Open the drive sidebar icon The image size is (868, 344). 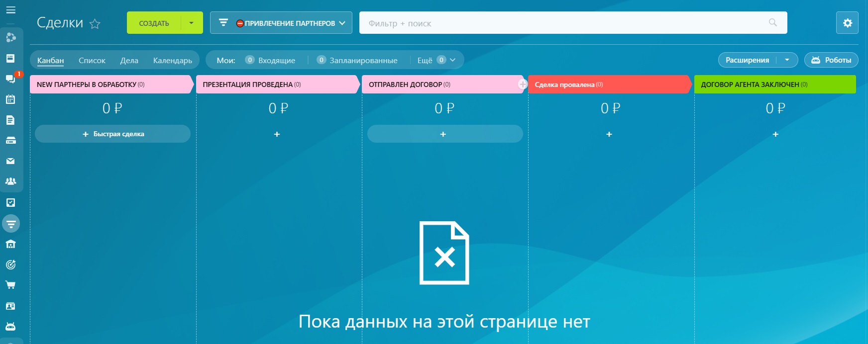10,141
